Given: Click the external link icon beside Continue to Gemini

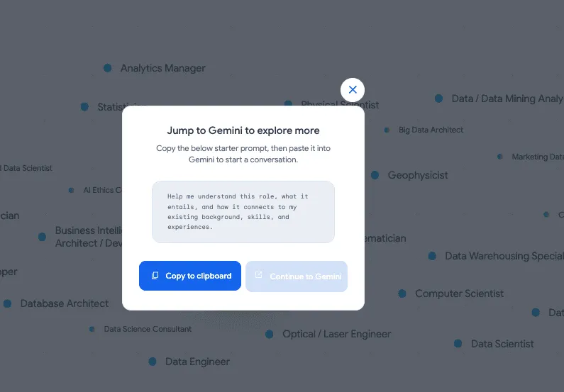Looking at the screenshot, I should [258, 275].
